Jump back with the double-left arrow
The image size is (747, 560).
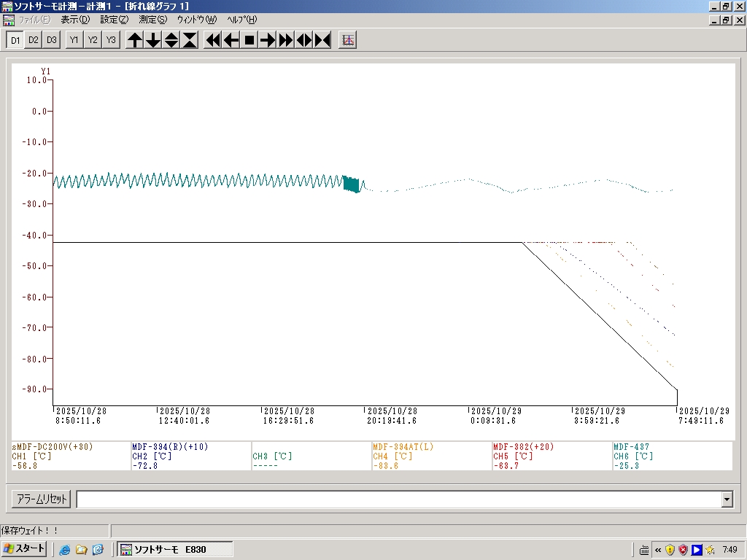coord(213,40)
